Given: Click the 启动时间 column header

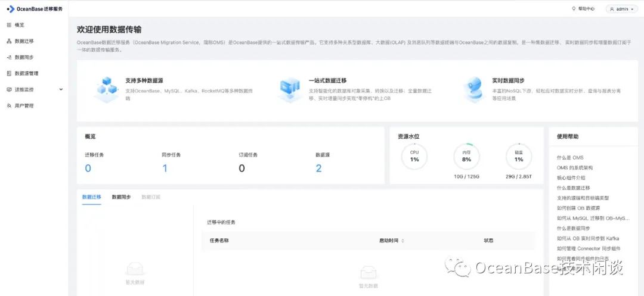Looking at the screenshot, I should point(389,241).
